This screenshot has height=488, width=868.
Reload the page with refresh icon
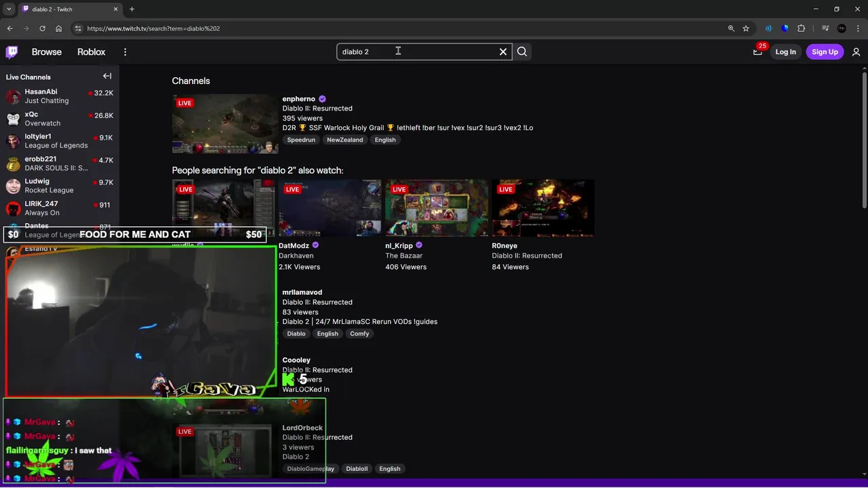[x=42, y=28]
